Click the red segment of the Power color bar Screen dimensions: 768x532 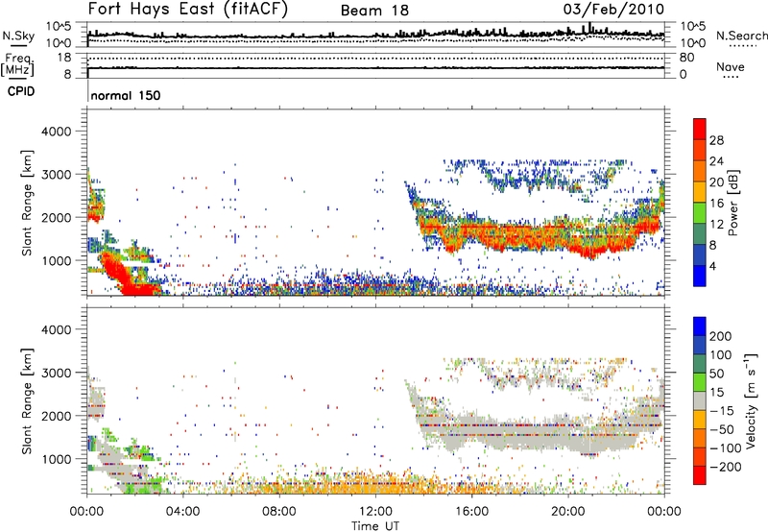700,129
